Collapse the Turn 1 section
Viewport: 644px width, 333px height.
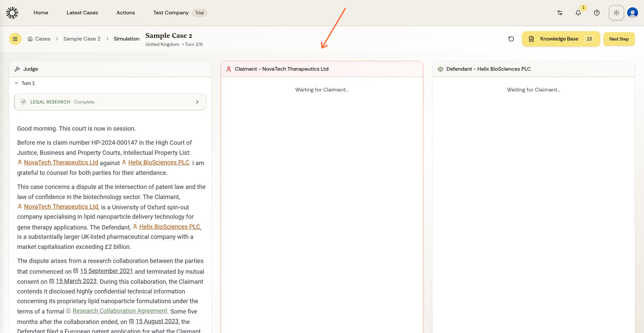[x=16, y=83]
